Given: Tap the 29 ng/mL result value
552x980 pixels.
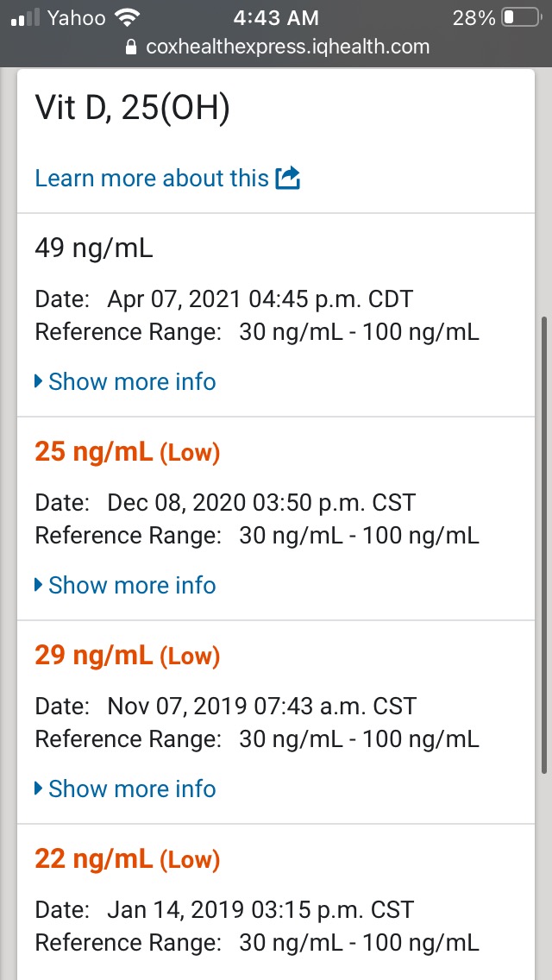Looking at the screenshot, I should point(94,656).
